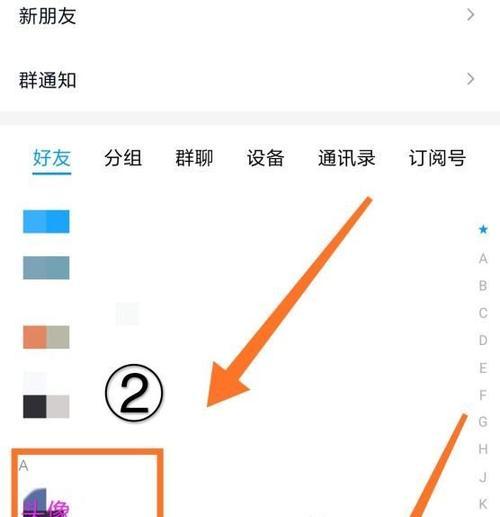Jump to letter K in index bar
The height and width of the screenshot is (517, 500).
point(483,504)
